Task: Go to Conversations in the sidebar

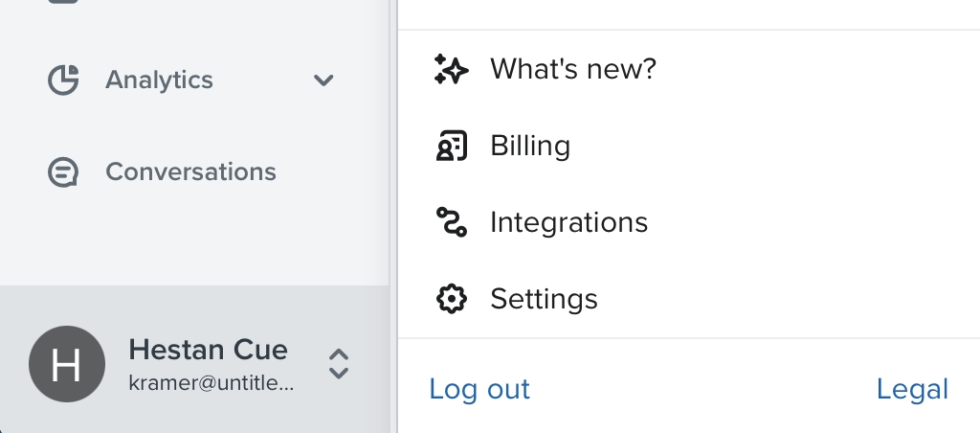Action: click(x=190, y=172)
